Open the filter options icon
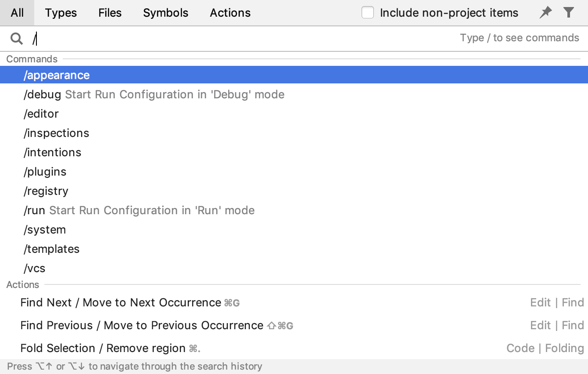Viewport: 588px width, 374px height. click(569, 12)
